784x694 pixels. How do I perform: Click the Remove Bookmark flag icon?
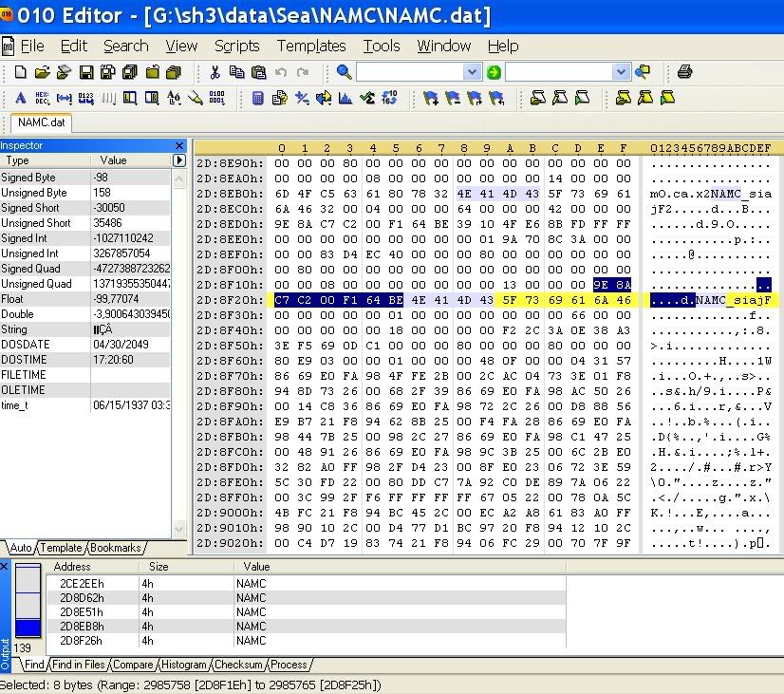[453, 98]
